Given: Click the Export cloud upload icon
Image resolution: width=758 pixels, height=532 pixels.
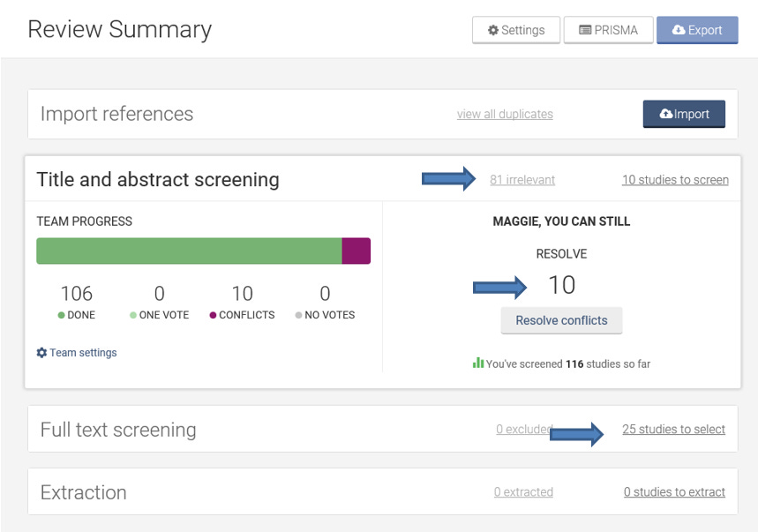Looking at the screenshot, I should (677, 29).
